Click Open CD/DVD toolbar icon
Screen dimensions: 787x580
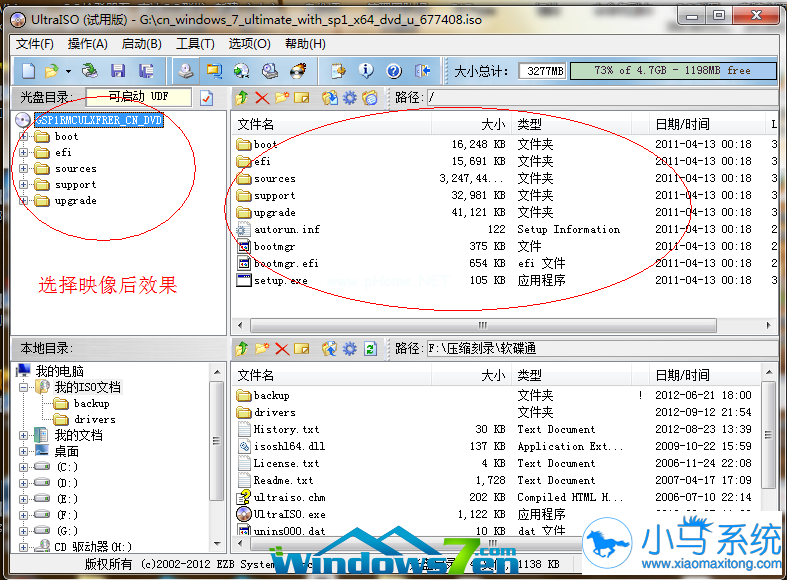(x=89, y=71)
